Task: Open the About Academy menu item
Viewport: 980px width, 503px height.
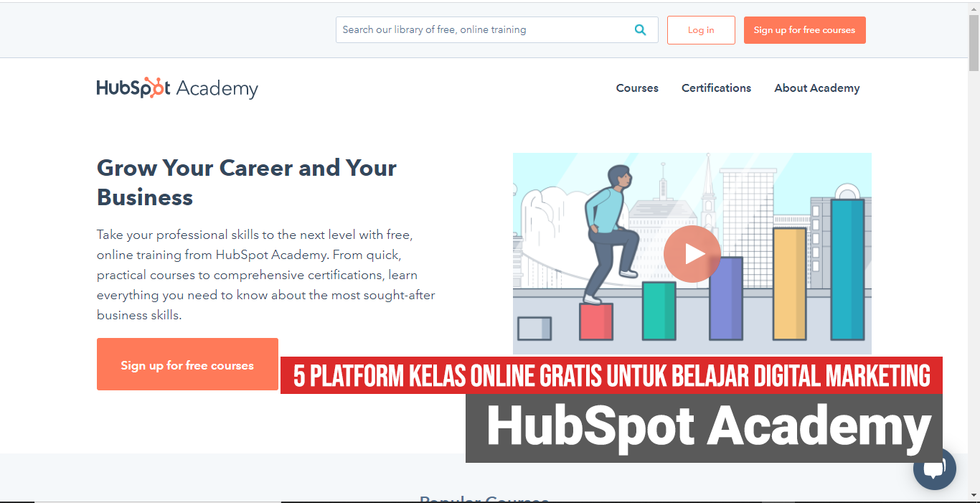Action: pos(816,88)
